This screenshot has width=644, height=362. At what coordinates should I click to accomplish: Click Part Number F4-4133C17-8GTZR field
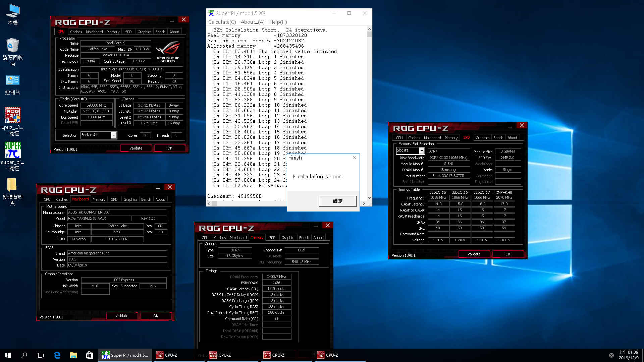point(448,176)
